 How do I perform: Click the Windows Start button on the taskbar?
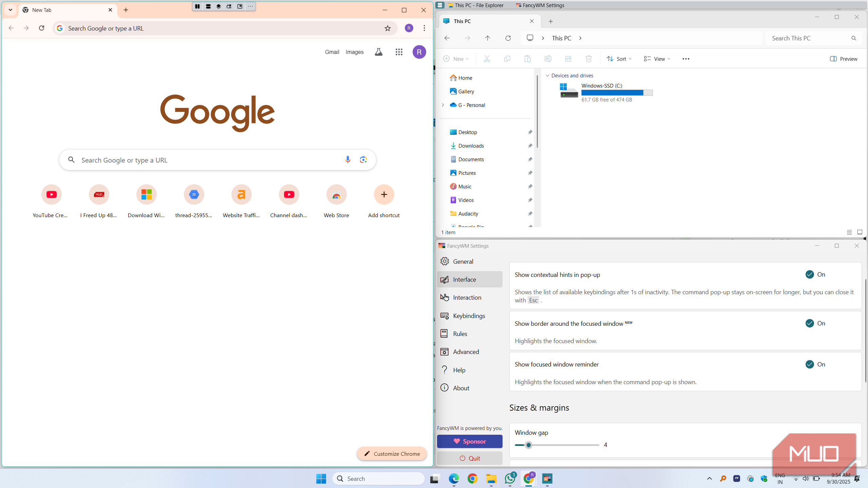[321, 479]
